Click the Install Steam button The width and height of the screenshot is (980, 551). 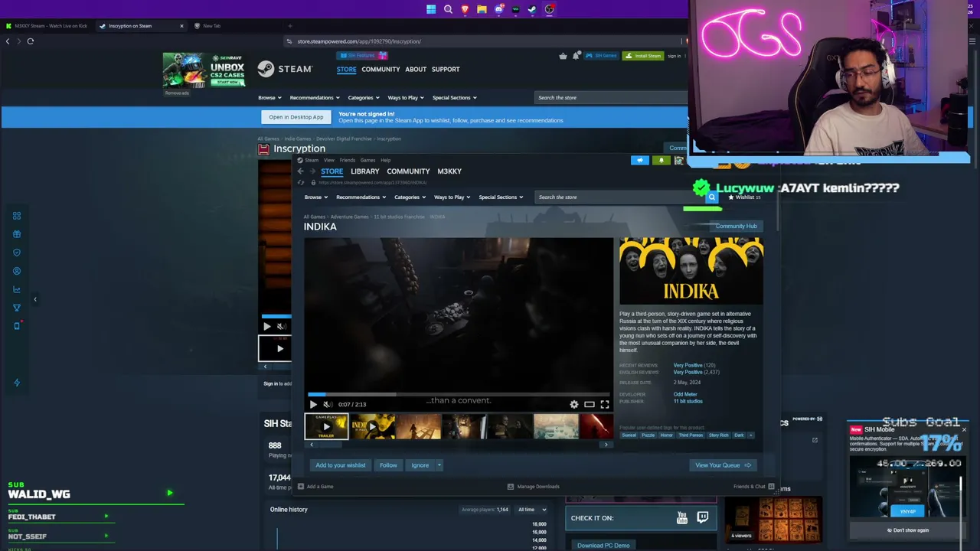coord(643,56)
